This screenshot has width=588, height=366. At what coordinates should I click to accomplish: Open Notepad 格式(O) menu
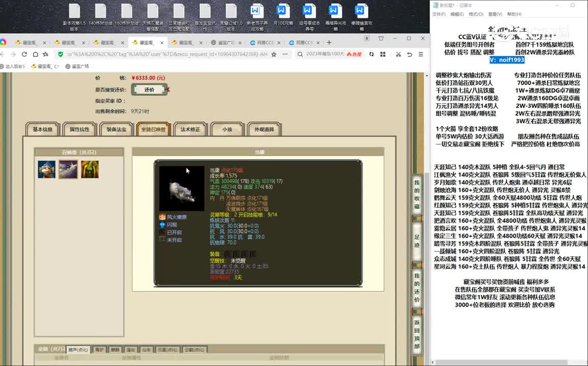[x=476, y=14]
